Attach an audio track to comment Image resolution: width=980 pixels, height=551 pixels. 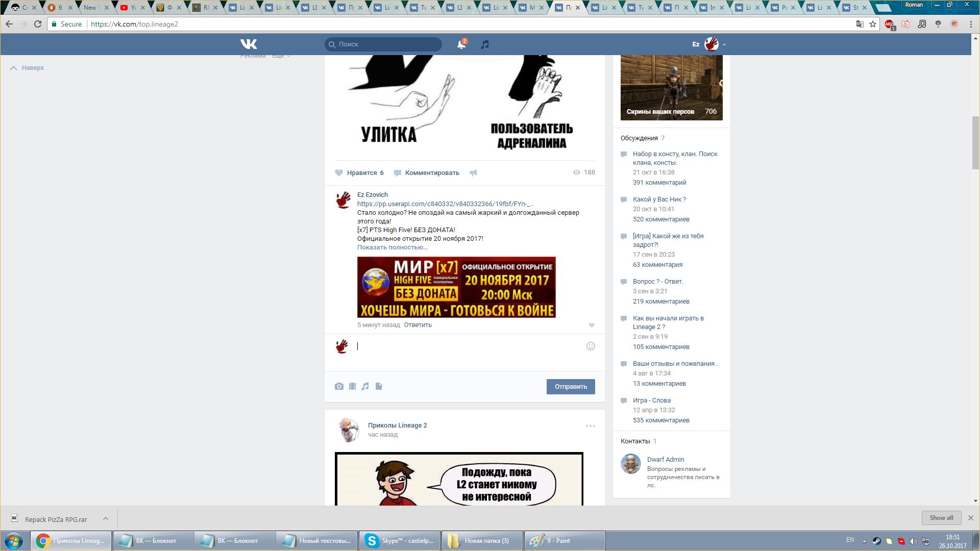[365, 387]
